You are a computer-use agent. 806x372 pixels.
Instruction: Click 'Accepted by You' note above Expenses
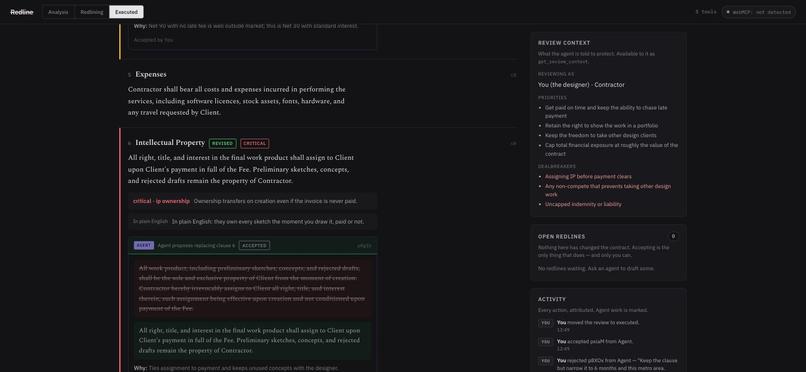pyautogui.click(x=153, y=40)
